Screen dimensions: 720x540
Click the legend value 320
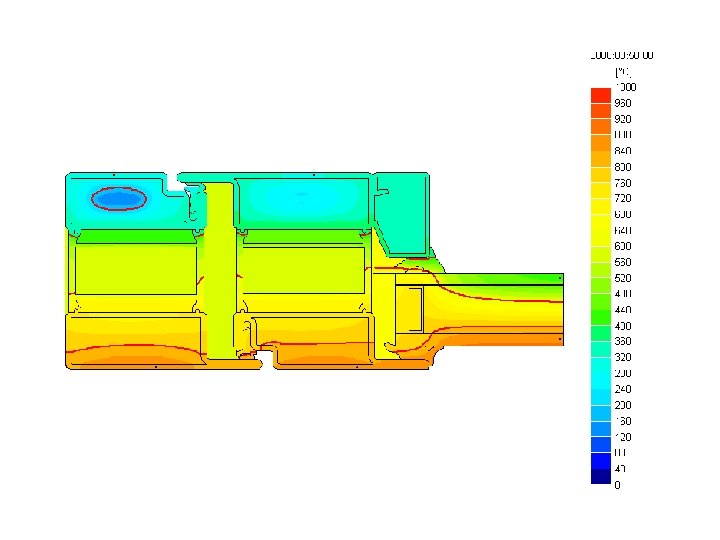click(623, 357)
